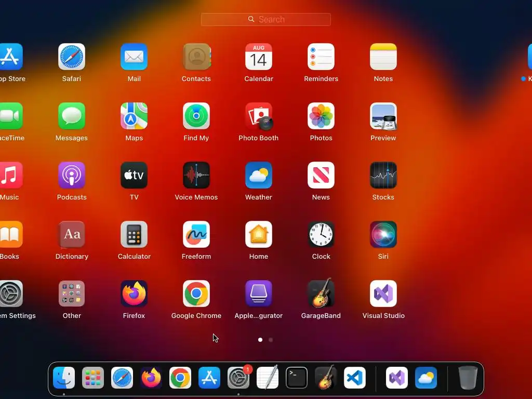Viewport: 532px width, 399px height.
Task: Open Terminal from the Dock
Action: click(297, 378)
